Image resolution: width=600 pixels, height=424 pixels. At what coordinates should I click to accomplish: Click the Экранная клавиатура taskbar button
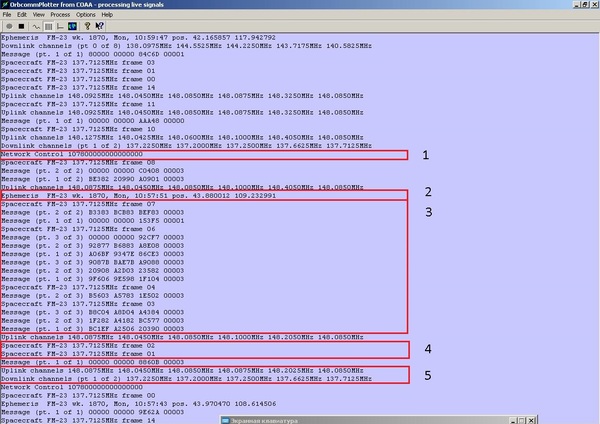click(x=260, y=419)
